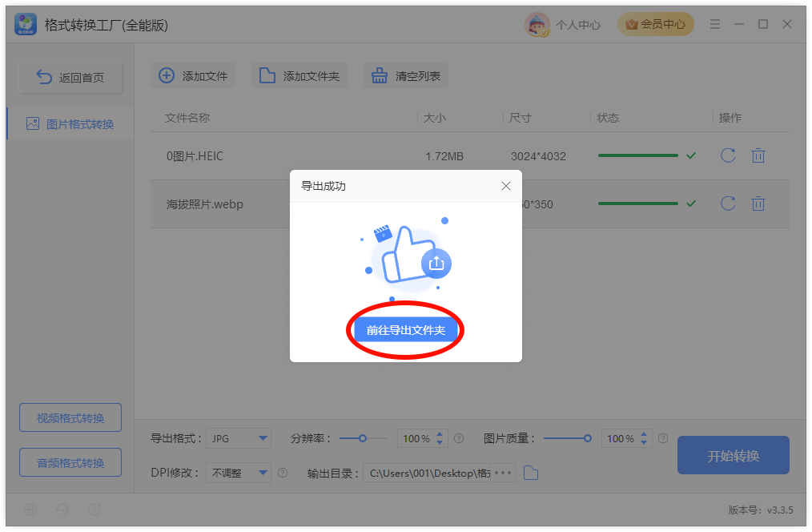
Task: Open 音频格式转换 mode
Action: tap(70, 462)
